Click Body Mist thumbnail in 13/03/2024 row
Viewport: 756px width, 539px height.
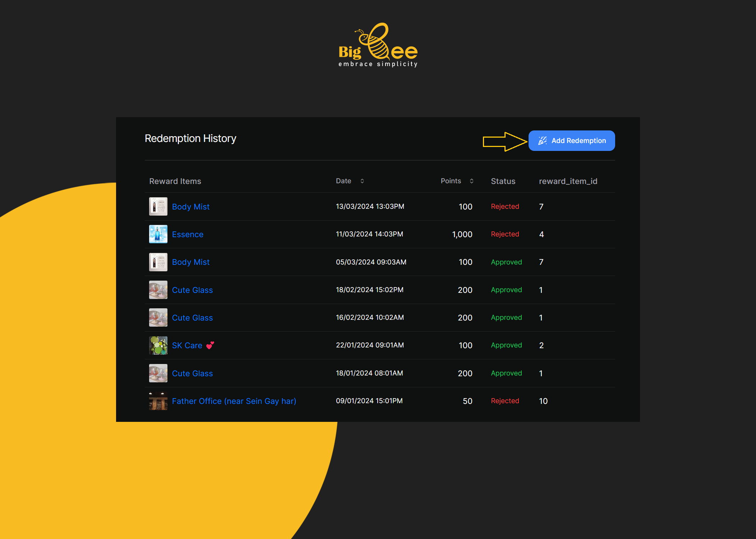158,206
